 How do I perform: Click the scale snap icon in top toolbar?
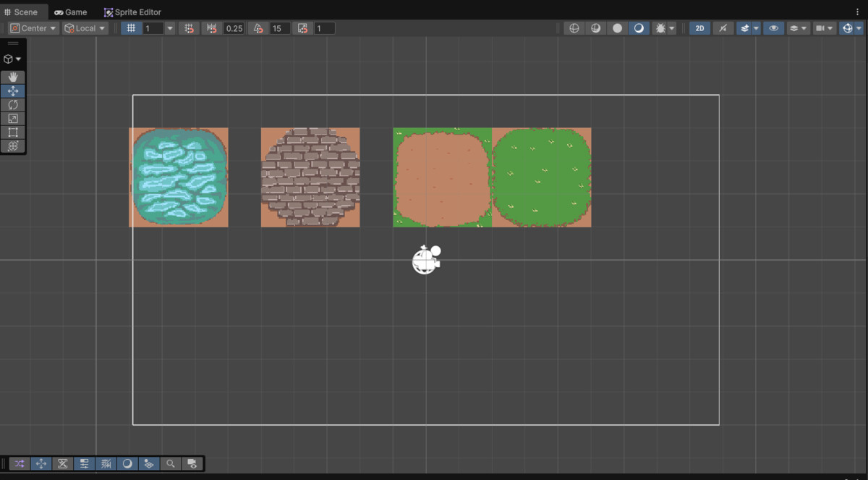click(x=303, y=28)
